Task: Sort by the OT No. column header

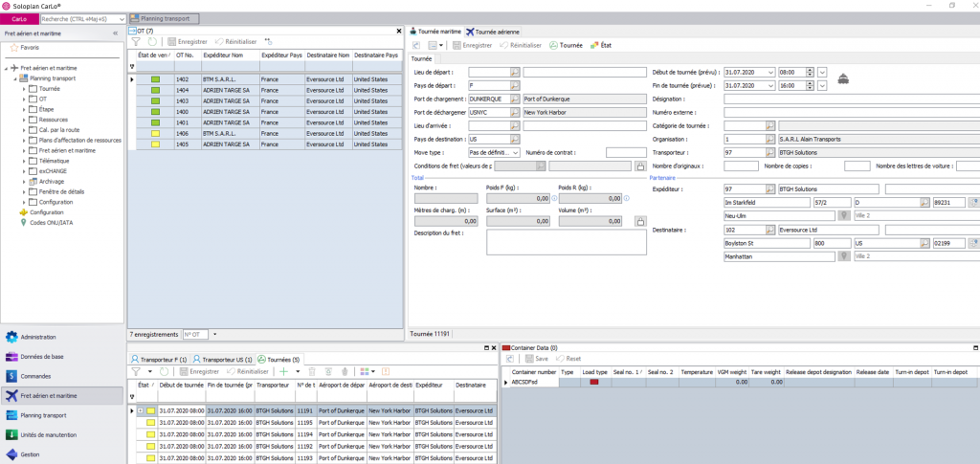Action: coord(187,55)
